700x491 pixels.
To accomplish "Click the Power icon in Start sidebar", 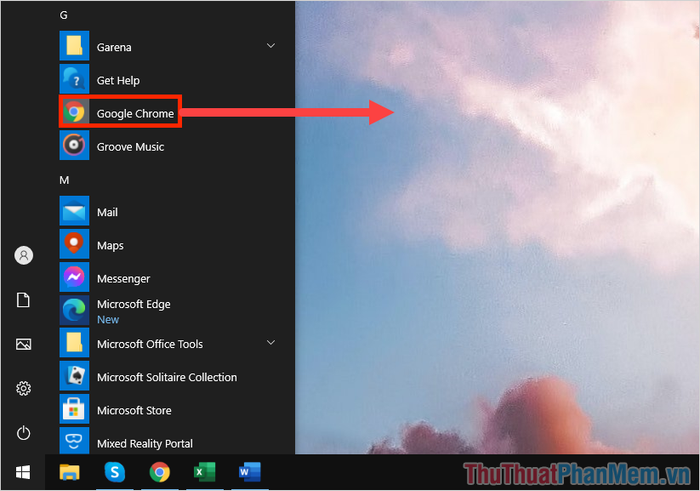I will click(24, 433).
